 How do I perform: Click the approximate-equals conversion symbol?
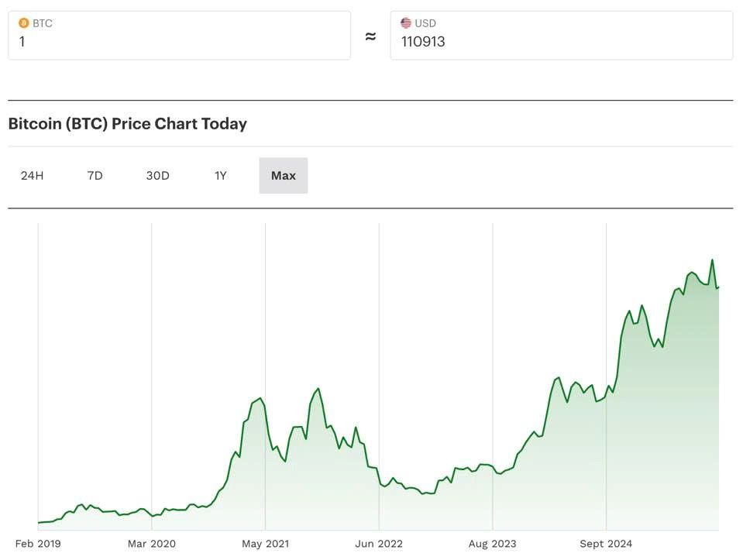(x=370, y=35)
